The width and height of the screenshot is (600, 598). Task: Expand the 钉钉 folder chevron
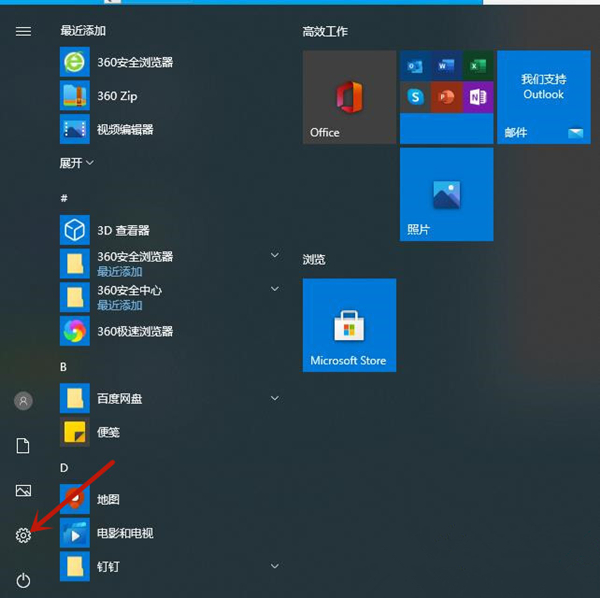pos(275,566)
